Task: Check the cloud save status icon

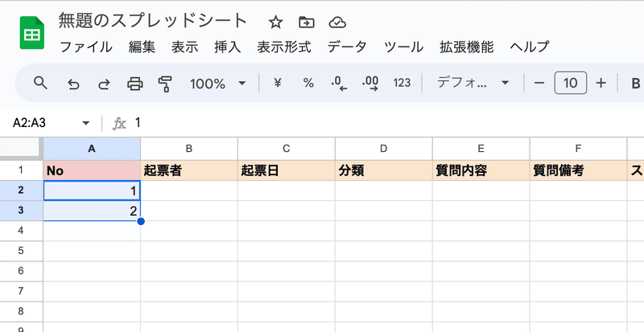Action: (337, 23)
